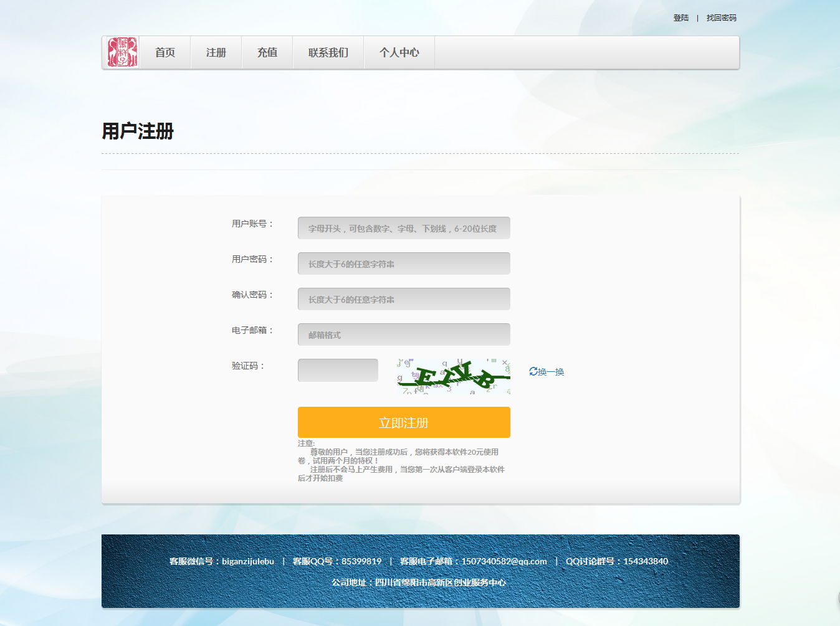Click the 用户账号： field label
Screen dimensions: 840x626
coord(252,224)
